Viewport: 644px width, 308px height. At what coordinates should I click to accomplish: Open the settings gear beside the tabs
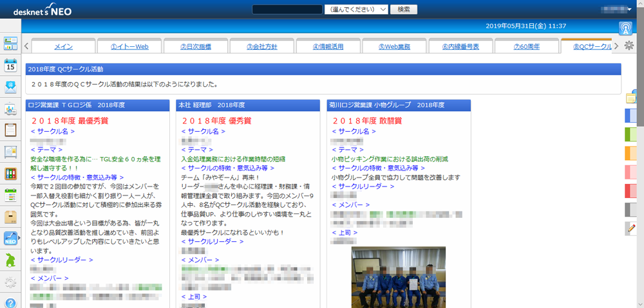(629, 46)
